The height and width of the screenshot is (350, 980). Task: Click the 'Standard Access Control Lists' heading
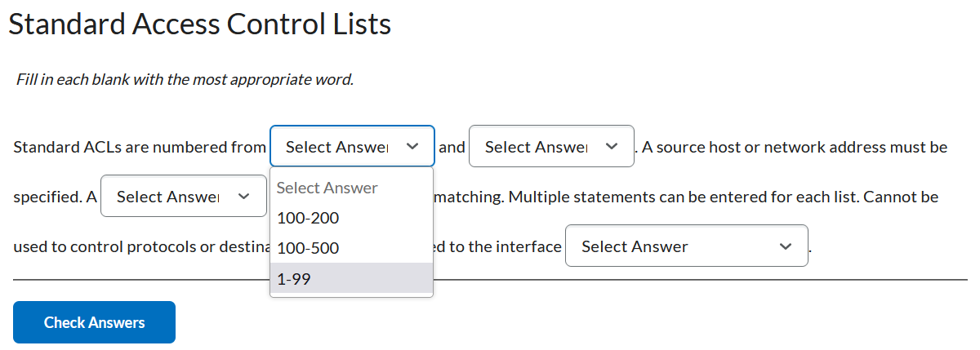point(199,24)
